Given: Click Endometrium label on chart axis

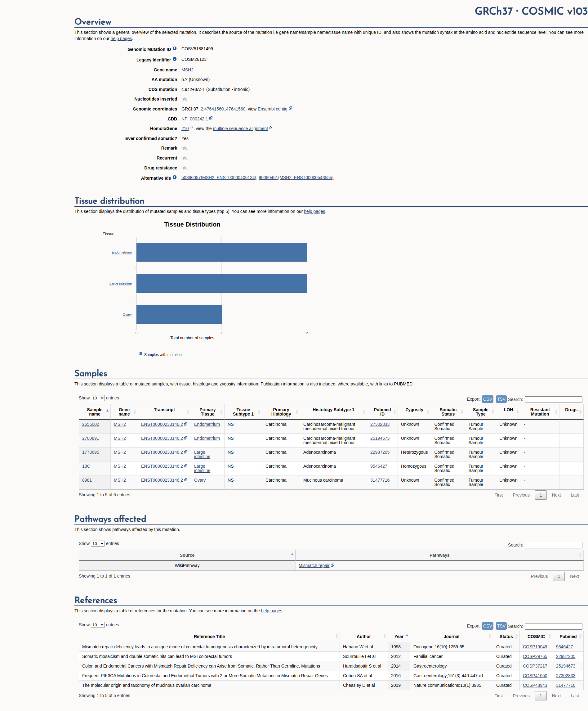Looking at the screenshot, I should click(x=122, y=252).
